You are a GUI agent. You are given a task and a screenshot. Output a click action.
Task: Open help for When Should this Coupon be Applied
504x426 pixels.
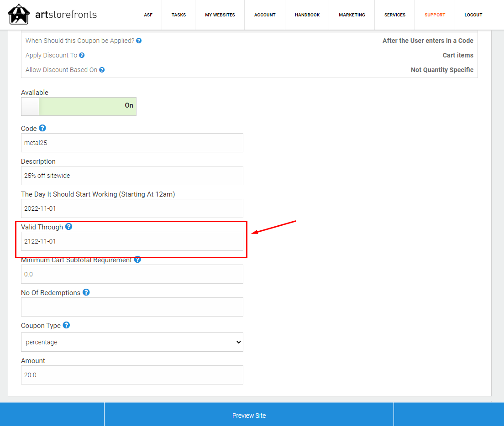(x=139, y=41)
